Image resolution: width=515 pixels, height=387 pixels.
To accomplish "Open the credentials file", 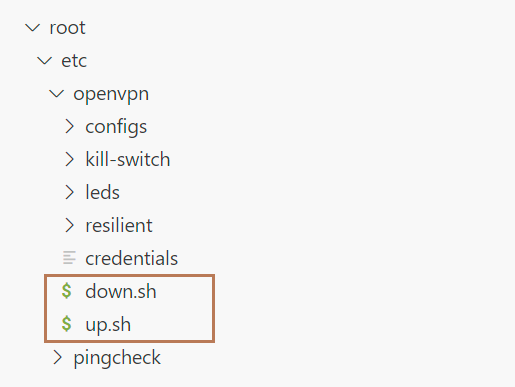I will click(132, 258).
